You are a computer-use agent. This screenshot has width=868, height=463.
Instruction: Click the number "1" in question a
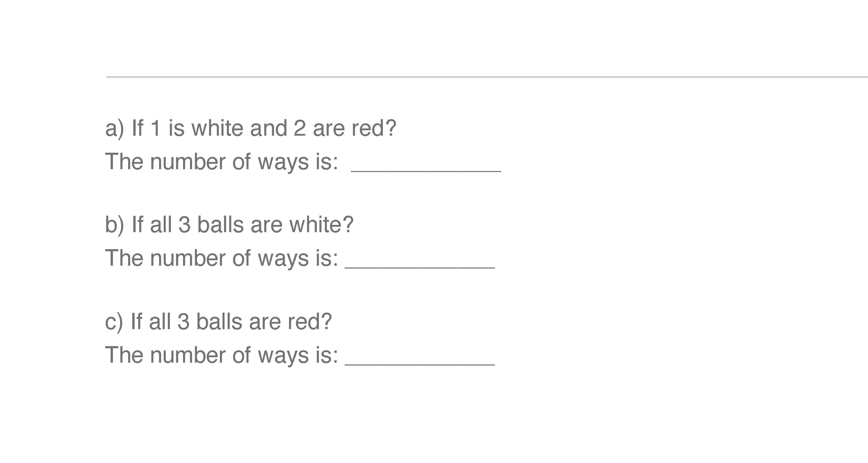[155, 128]
